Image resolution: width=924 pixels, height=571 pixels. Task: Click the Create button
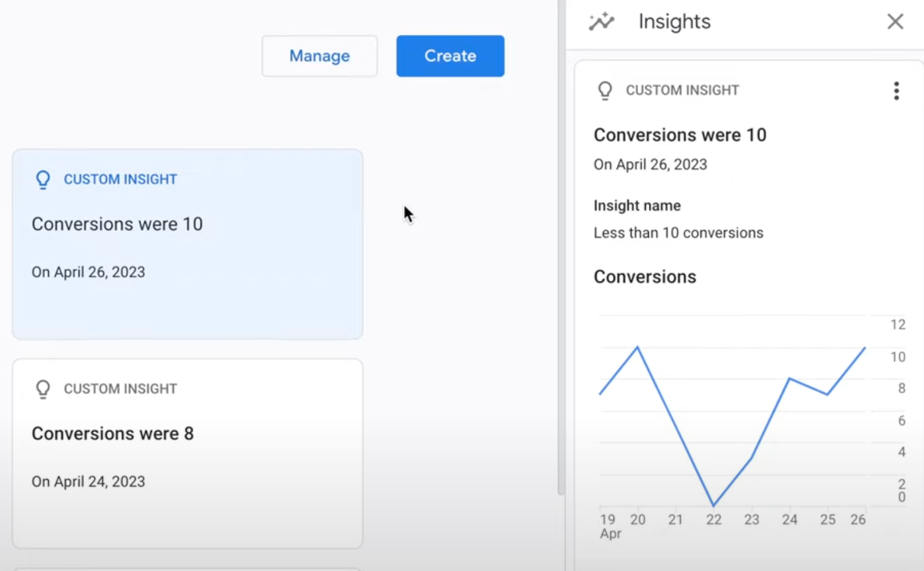(x=450, y=56)
